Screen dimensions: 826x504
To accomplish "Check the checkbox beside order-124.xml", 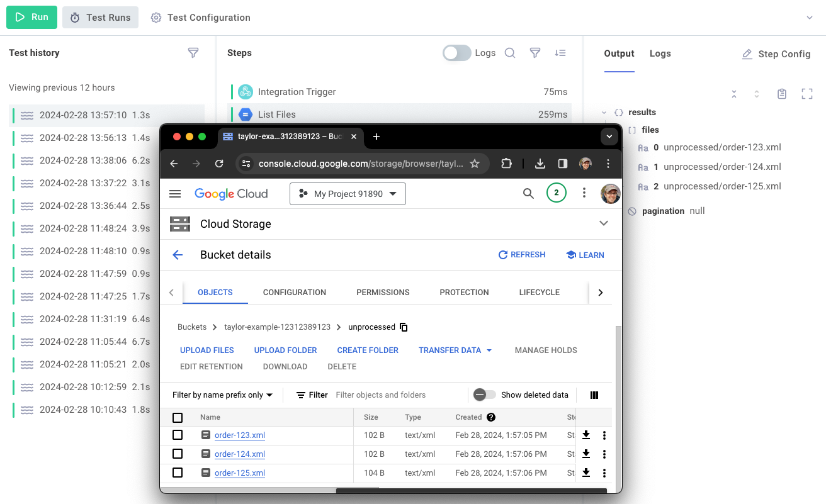I will pos(178,454).
